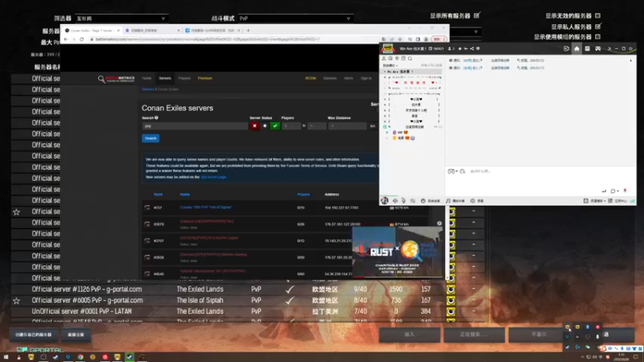
Task: Open Home in BattleMetrics navigation
Action: [147, 78]
